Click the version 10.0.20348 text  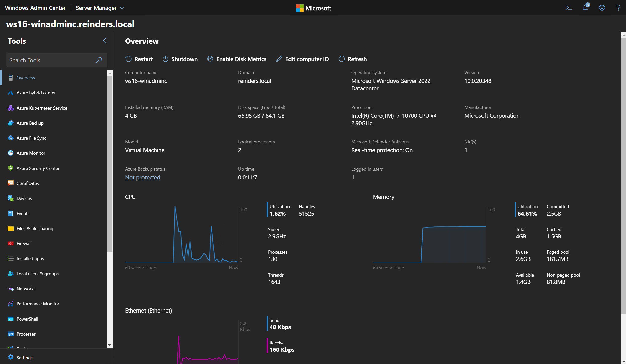[478, 81]
